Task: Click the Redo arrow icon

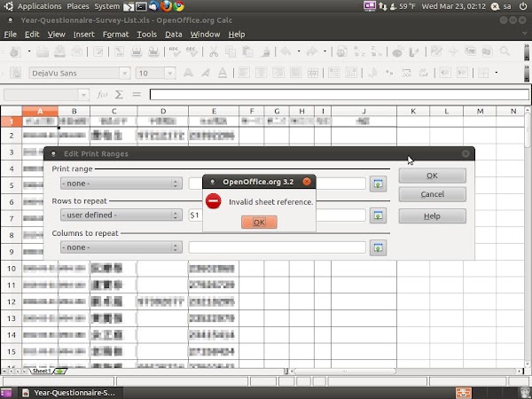Action: coord(311,51)
